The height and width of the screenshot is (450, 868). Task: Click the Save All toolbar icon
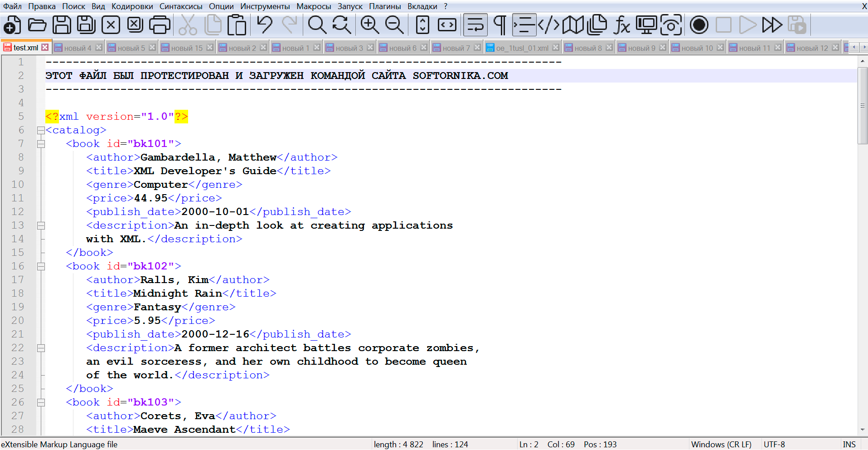pos(86,25)
